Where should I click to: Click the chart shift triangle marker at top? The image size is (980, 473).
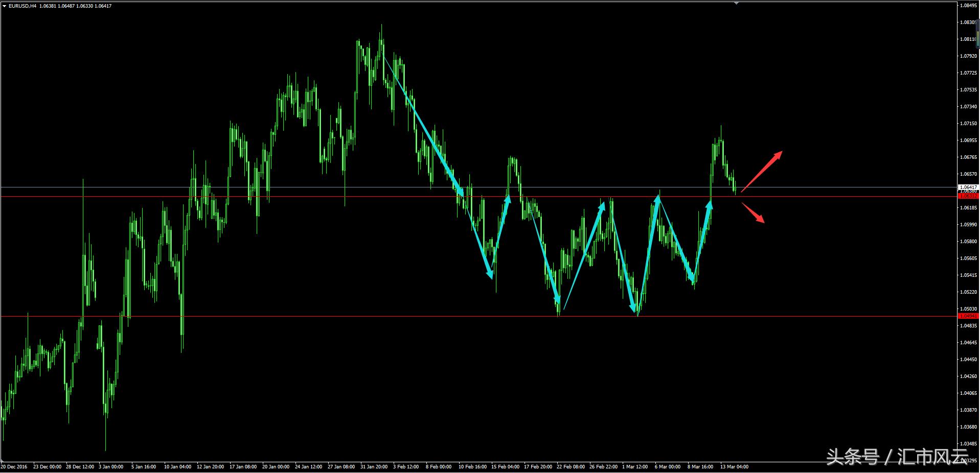coord(736,3)
